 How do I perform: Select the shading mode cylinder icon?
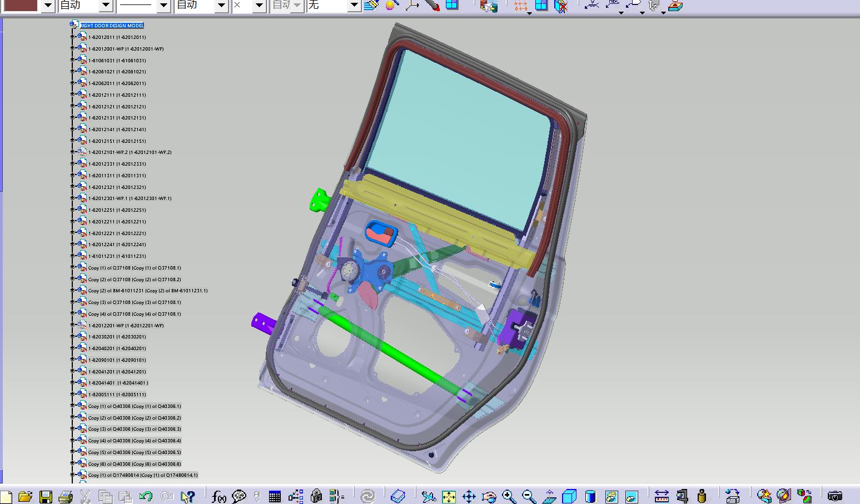tap(590, 496)
